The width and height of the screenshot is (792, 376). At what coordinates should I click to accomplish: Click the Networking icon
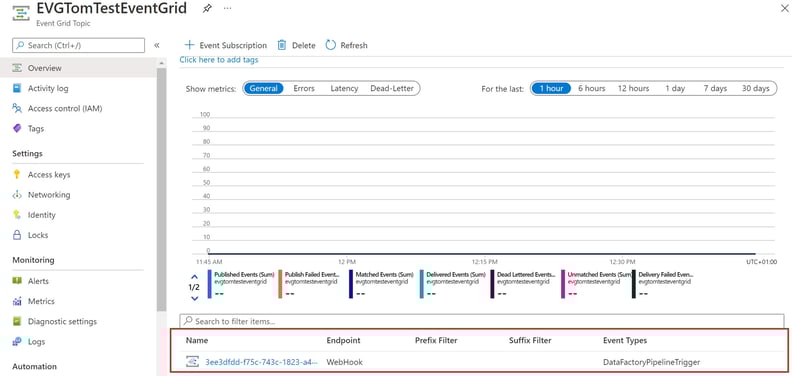[x=17, y=195]
